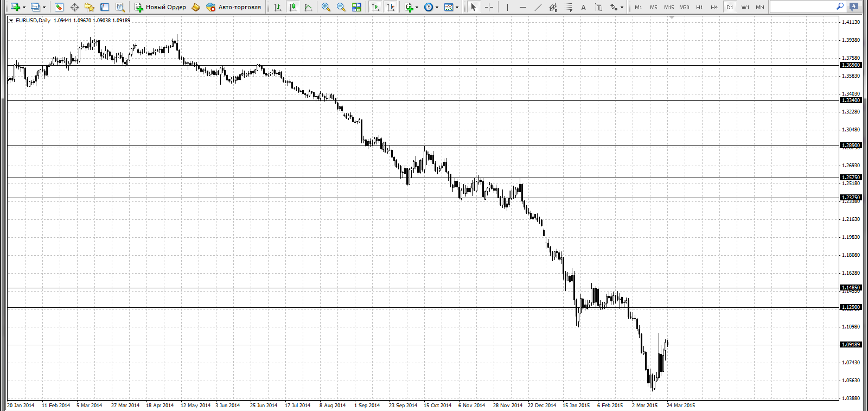Image resolution: width=868 pixels, height=411 pixels.
Task: Select horizontal line at 1.36900 price label
Action: click(x=850, y=65)
